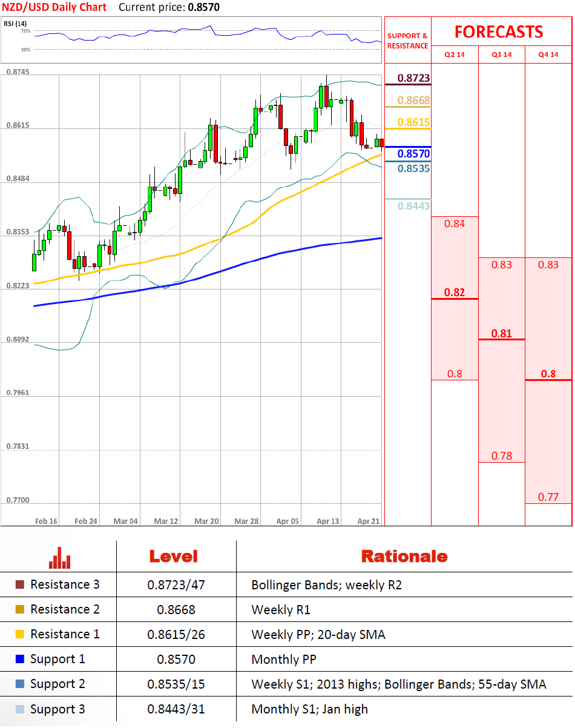This screenshot has height=728, width=575.
Task: Click the Support & Resistance column heading
Action: click(407, 41)
